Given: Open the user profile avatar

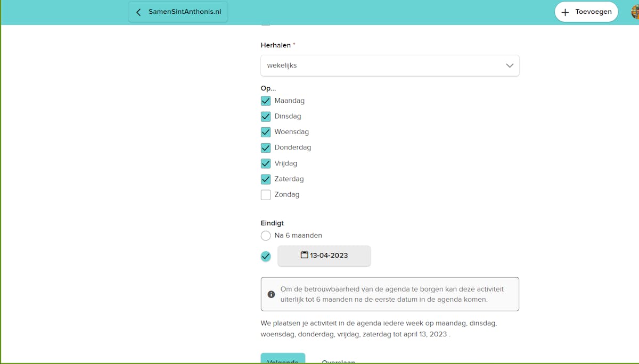Looking at the screenshot, I should [635, 12].
